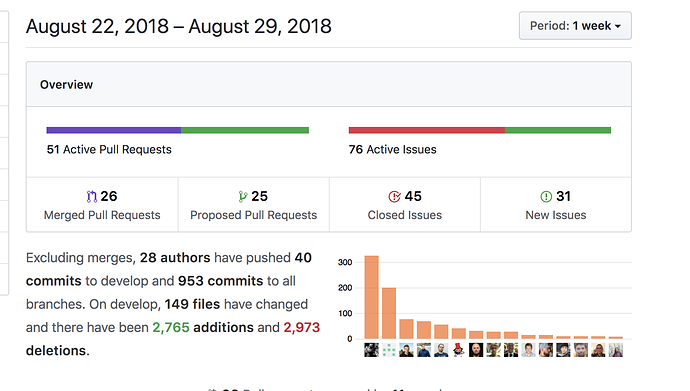Click the new issues green icon
690x391 pixels.
coord(546,197)
